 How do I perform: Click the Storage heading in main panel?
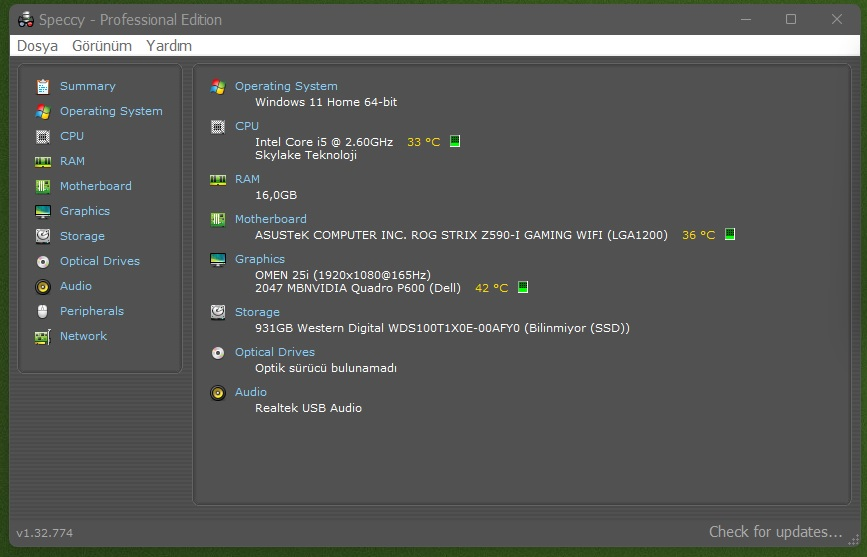pyautogui.click(x=257, y=312)
